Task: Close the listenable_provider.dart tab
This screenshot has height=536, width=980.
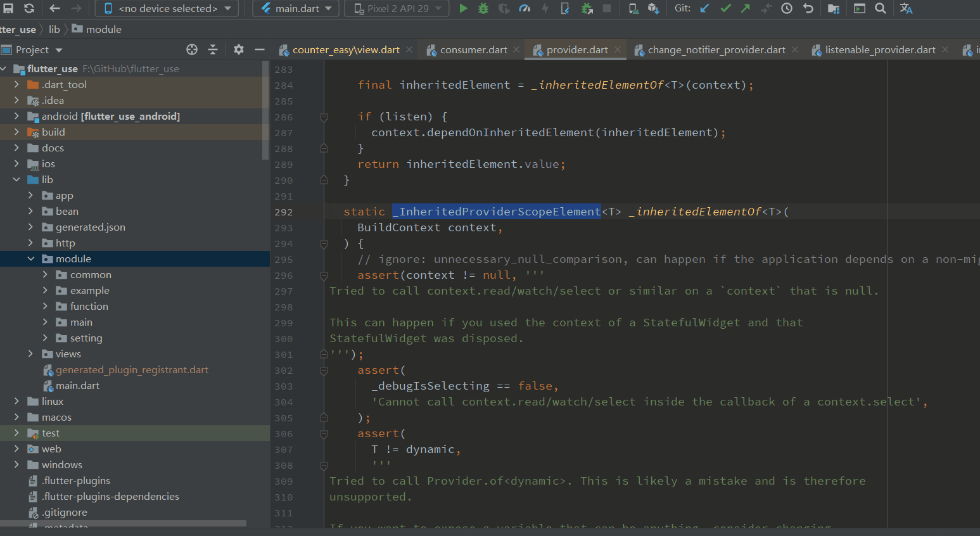Action: (945, 49)
